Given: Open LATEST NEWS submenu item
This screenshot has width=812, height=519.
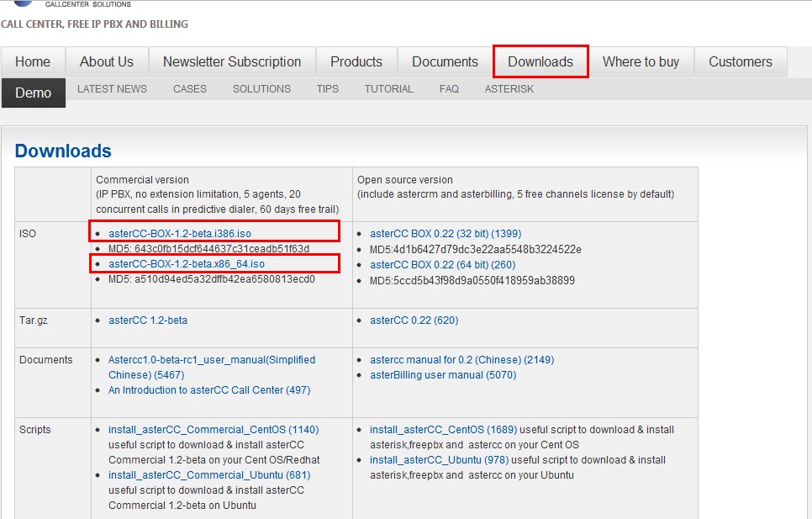Looking at the screenshot, I should pos(112,89).
